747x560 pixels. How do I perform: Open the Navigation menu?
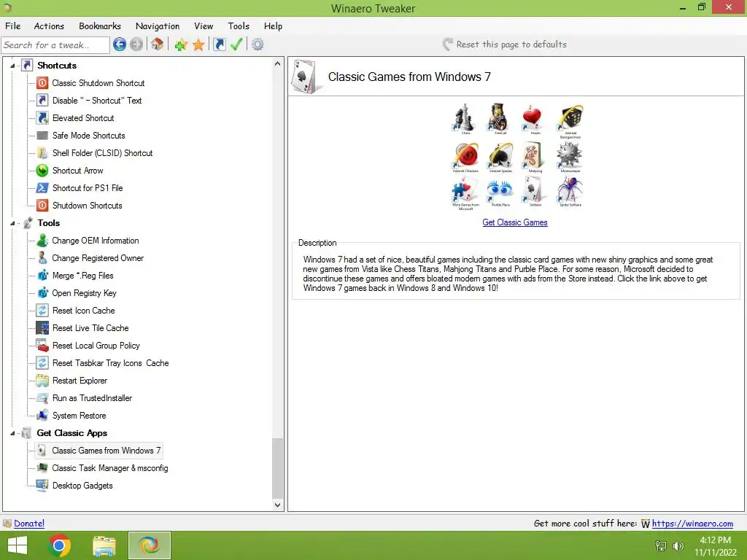158,26
